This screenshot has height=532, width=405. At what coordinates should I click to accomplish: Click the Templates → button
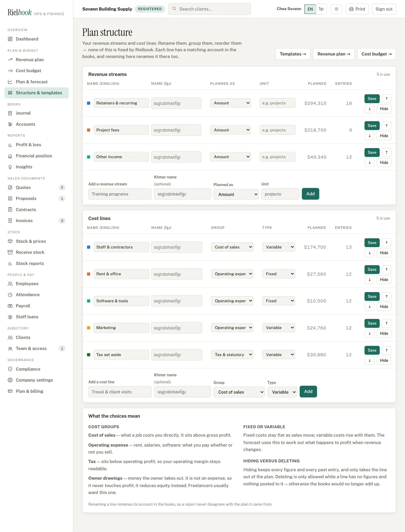click(x=293, y=54)
